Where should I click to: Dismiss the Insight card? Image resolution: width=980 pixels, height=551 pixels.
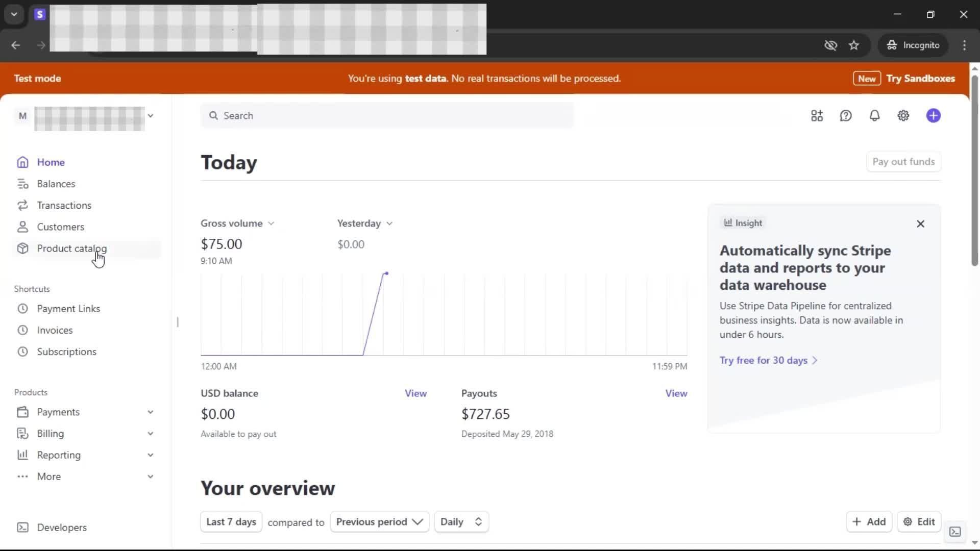[920, 224]
